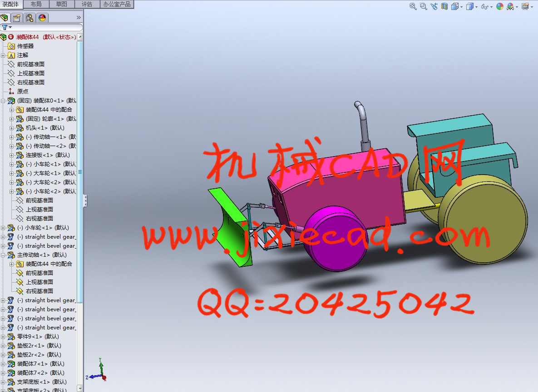Collapse the 主传动轴<1> tree node
The height and width of the screenshot is (392, 538).
tap(3, 255)
